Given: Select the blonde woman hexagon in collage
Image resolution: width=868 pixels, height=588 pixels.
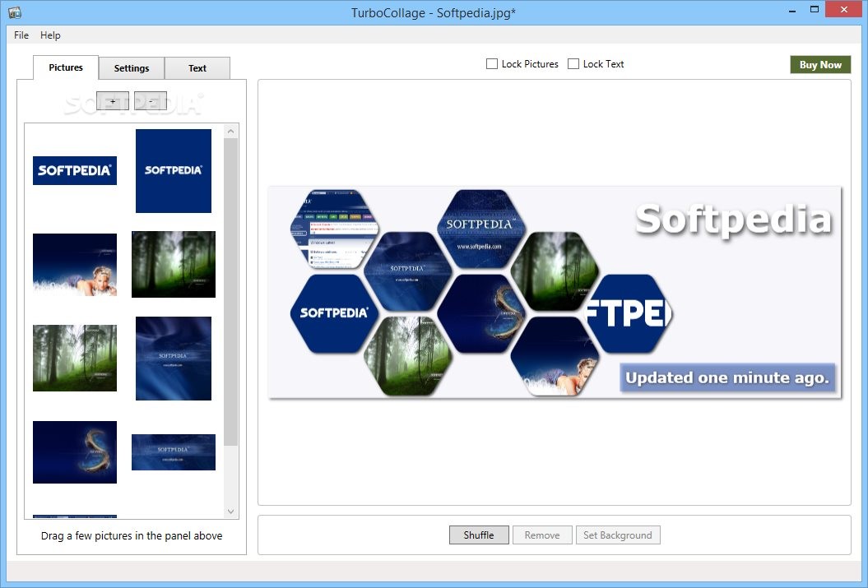Looking at the screenshot, I should tap(555, 356).
